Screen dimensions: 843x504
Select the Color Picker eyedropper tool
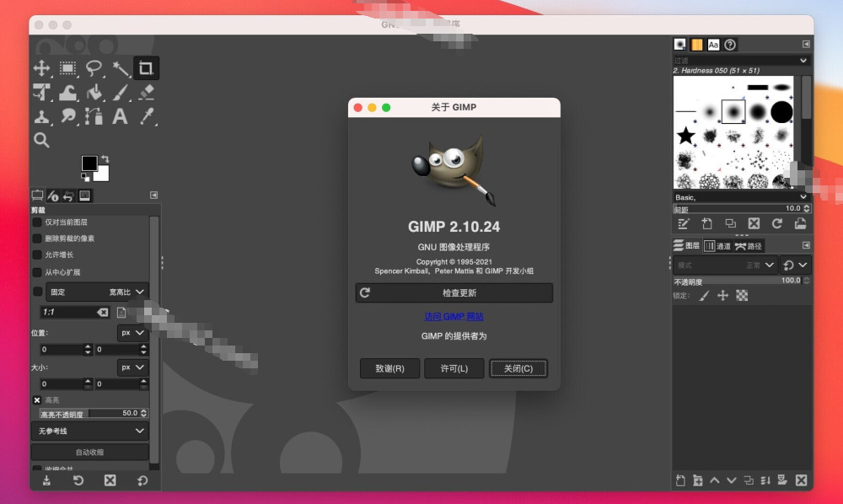pos(146,116)
